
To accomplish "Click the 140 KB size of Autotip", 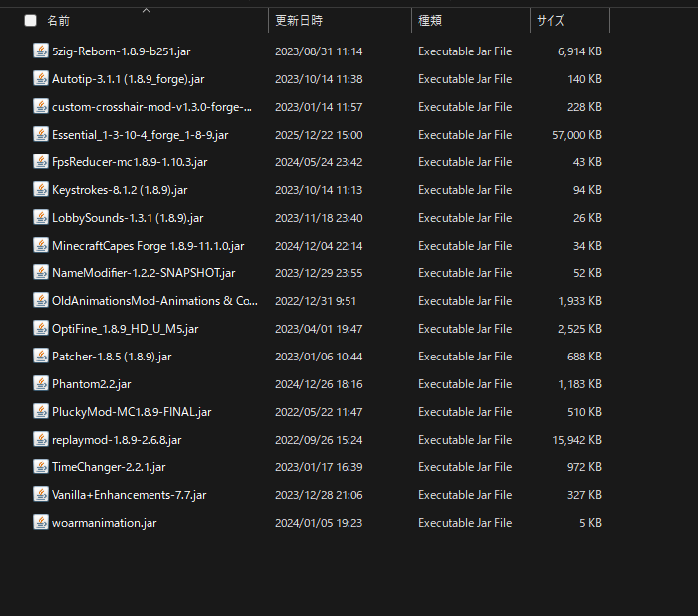I will (584, 79).
